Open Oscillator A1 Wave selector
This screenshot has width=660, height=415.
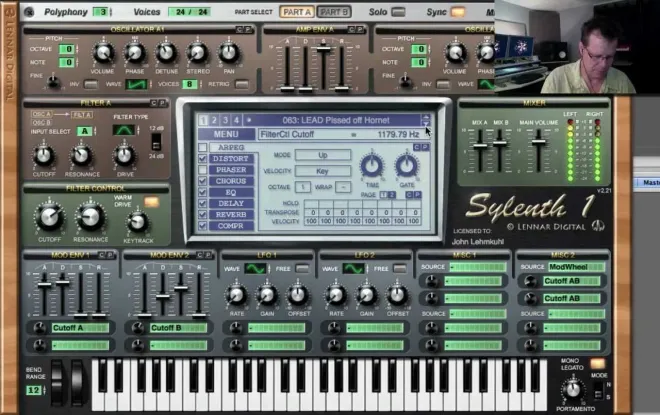137,84
